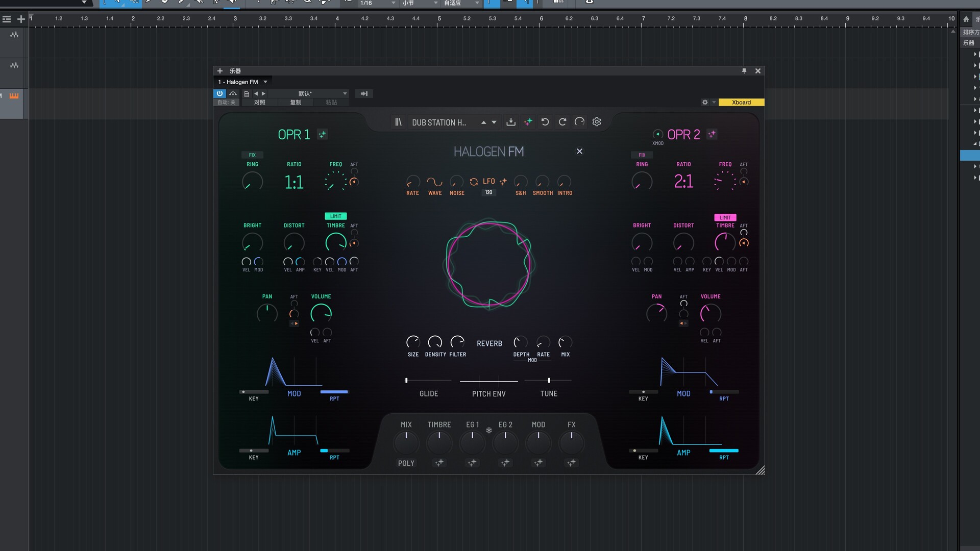Adjust the TUNE slider
This screenshot has width=980, height=551.
pos(549,381)
